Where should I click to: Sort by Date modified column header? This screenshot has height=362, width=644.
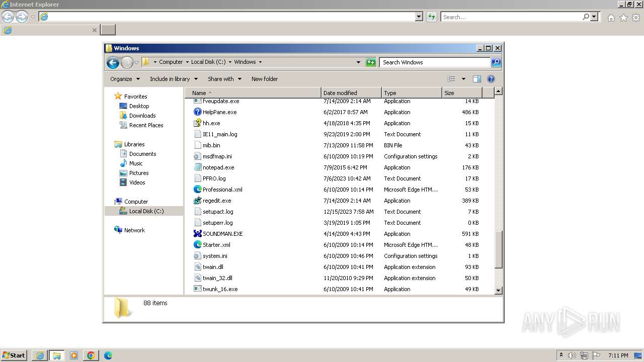(351, 93)
